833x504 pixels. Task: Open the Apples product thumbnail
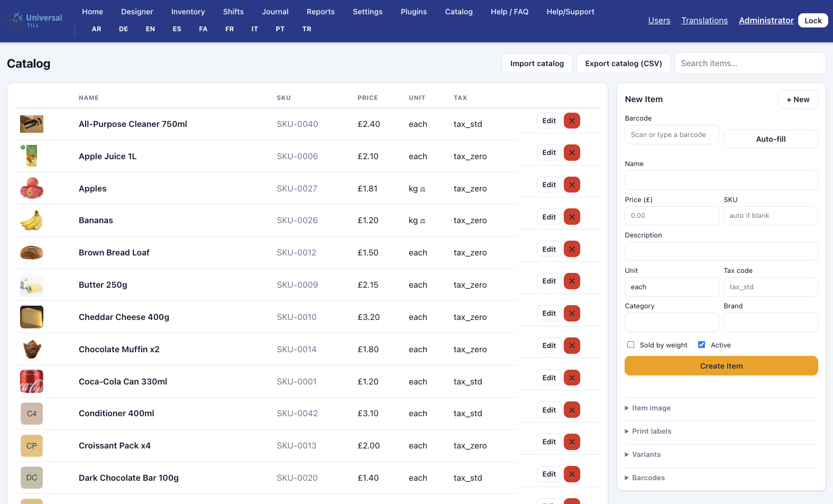point(32,188)
